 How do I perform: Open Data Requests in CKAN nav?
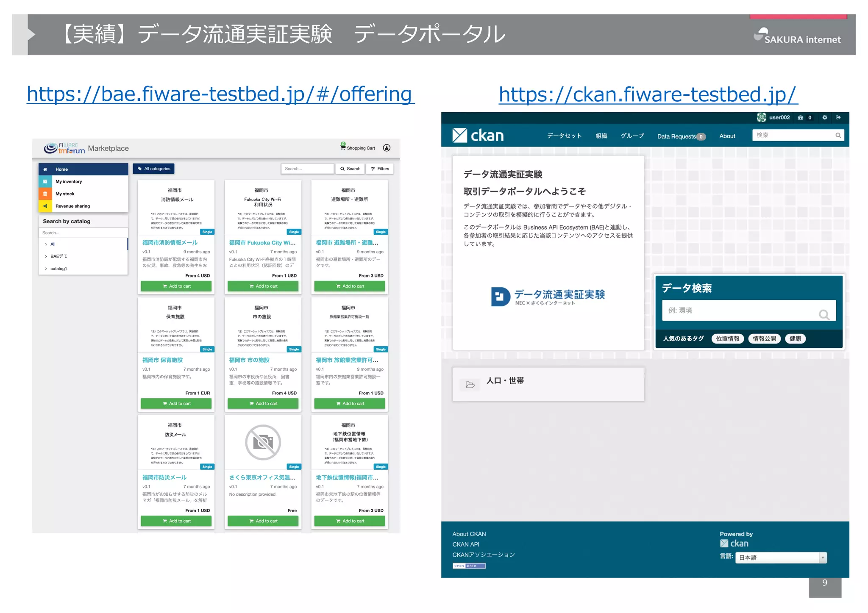[x=681, y=136]
